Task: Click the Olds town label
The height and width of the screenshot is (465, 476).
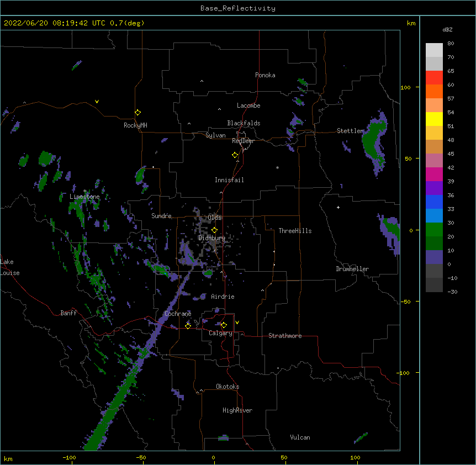Action: click(214, 218)
